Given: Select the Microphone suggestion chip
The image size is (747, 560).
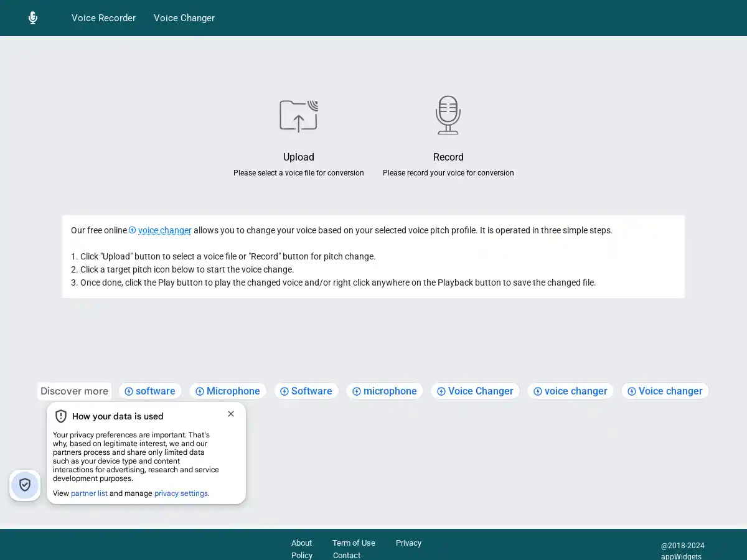Looking at the screenshot, I should [233, 391].
